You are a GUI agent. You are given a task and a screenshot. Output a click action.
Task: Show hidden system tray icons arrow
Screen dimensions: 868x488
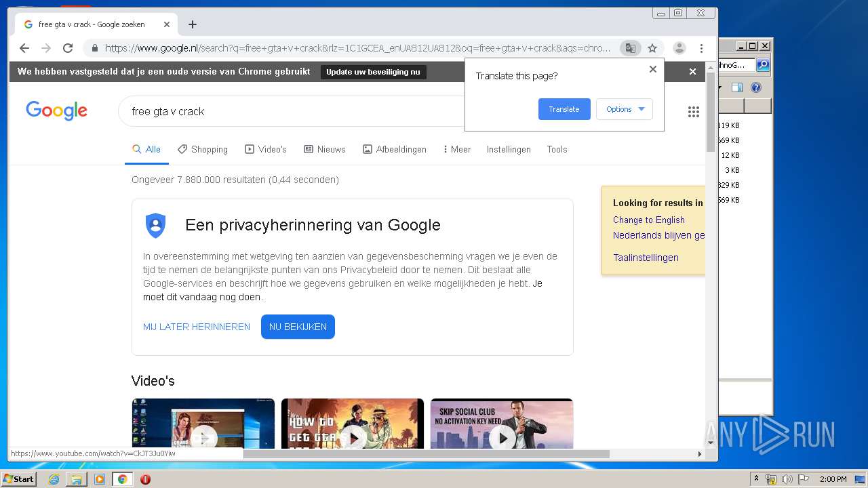click(x=756, y=479)
